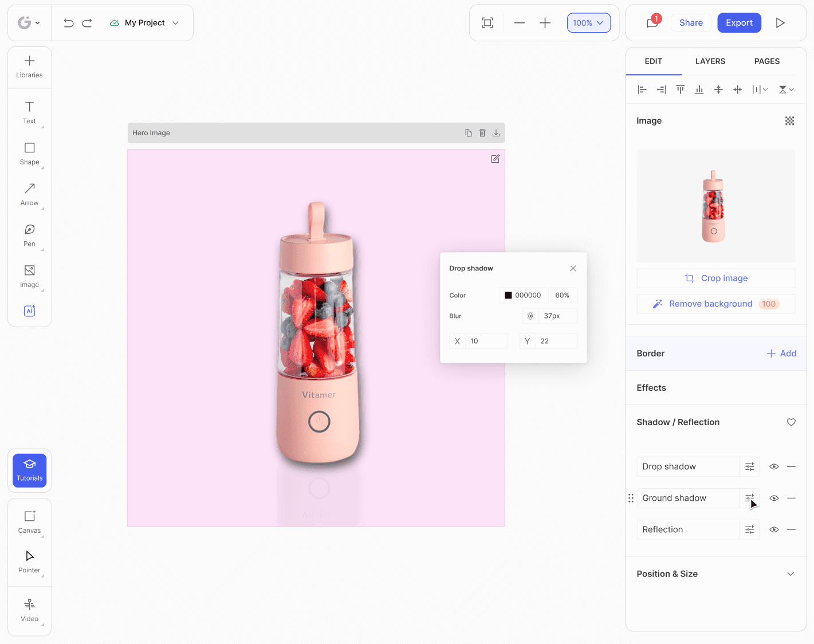Remove the Ground shadow effect
The width and height of the screenshot is (814, 644).
791,498
